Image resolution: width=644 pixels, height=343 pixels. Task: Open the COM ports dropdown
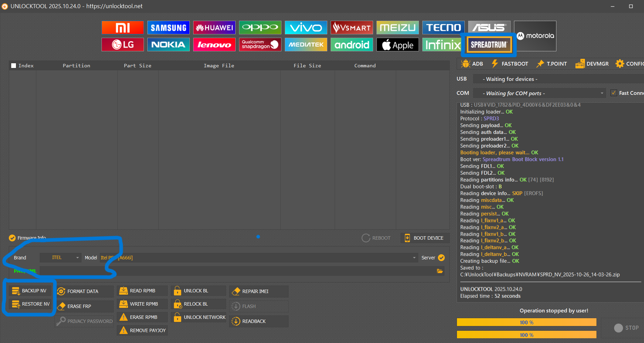(x=602, y=93)
